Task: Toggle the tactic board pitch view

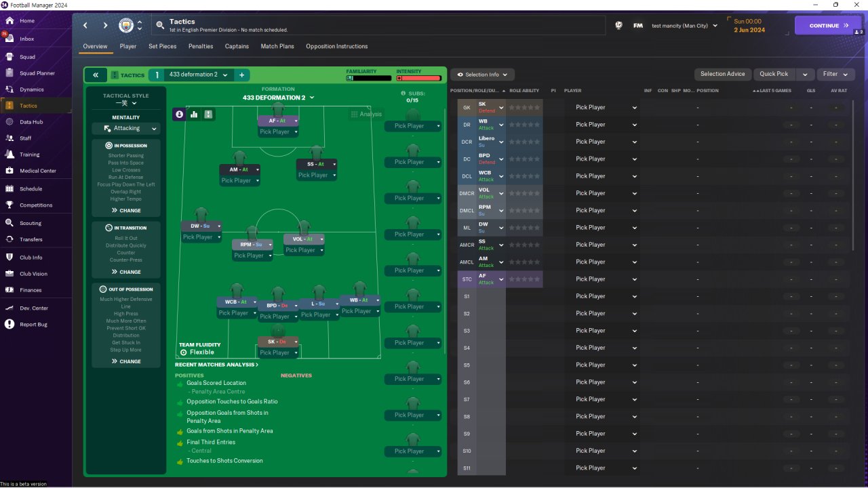Action: coord(208,115)
